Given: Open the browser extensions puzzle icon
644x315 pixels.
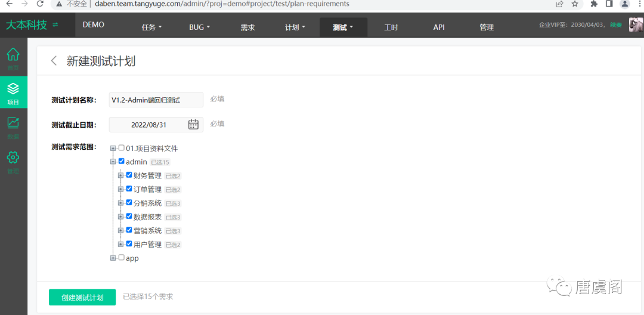Looking at the screenshot, I should click(x=594, y=4).
